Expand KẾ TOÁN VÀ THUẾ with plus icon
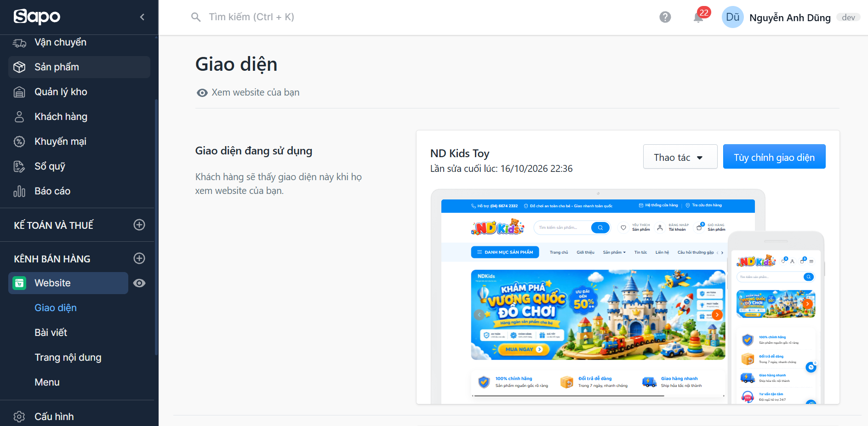 click(x=139, y=225)
